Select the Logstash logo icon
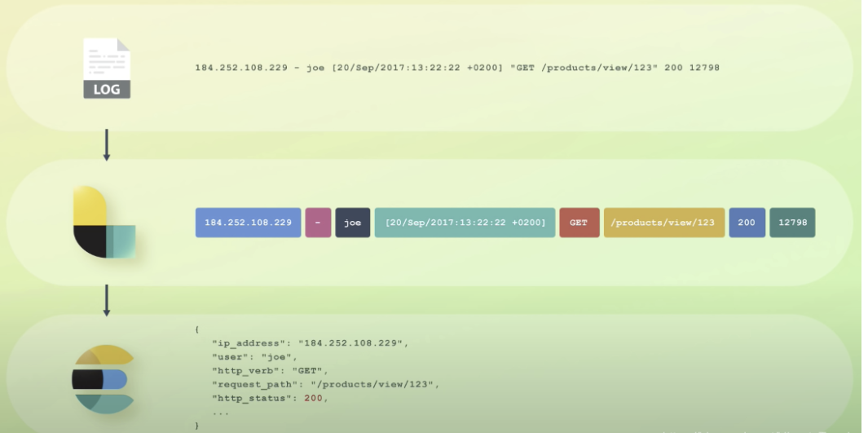868x433 pixels. [x=104, y=222]
